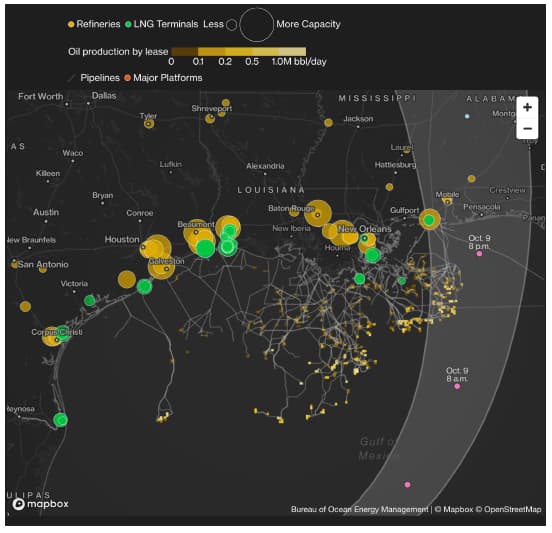
Task: Click the Austin city label
Action: [x=46, y=212]
